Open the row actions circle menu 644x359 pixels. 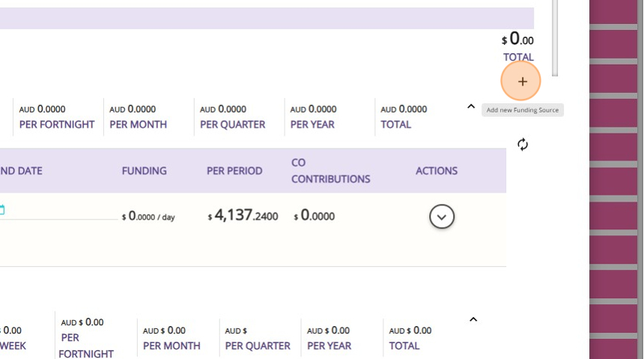442,217
